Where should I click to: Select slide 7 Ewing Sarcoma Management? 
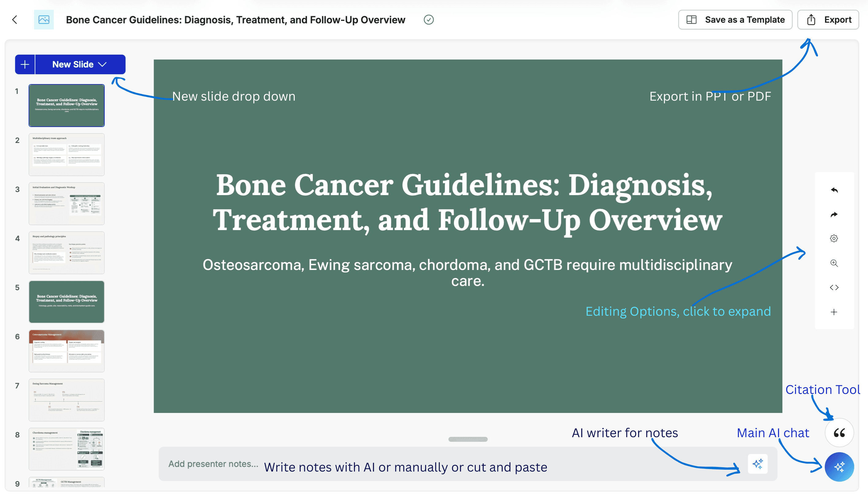coord(67,400)
